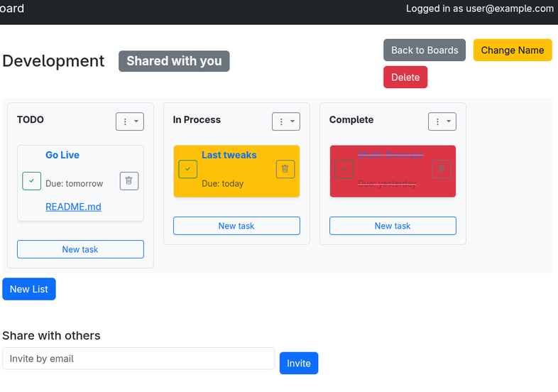Add a New task under In Process
This screenshot has height=392, width=558.
[x=236, y=226]
